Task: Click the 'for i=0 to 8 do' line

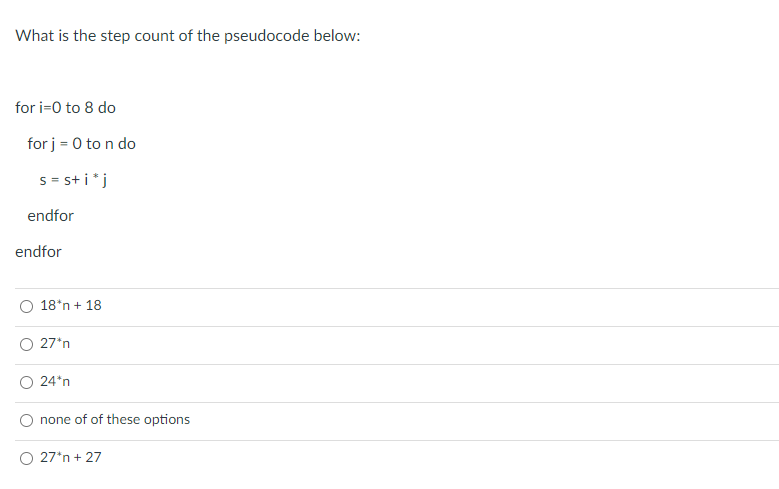Action: 66,108
